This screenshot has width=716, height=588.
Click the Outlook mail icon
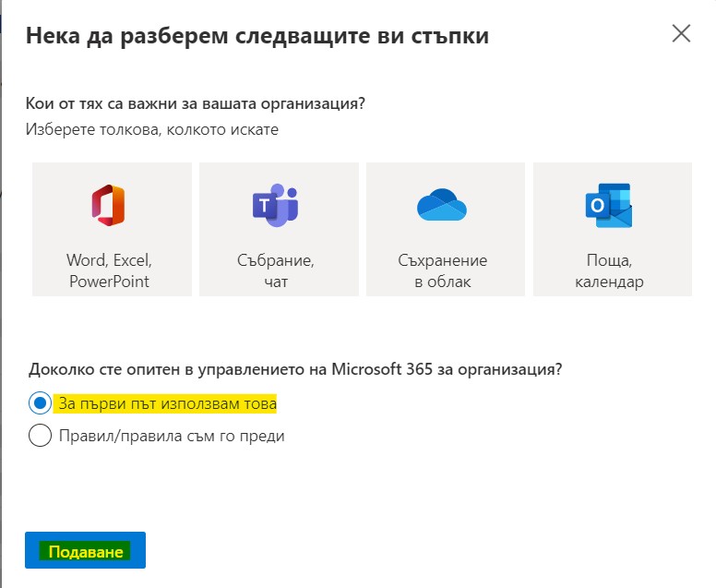[x=609, y=205]
